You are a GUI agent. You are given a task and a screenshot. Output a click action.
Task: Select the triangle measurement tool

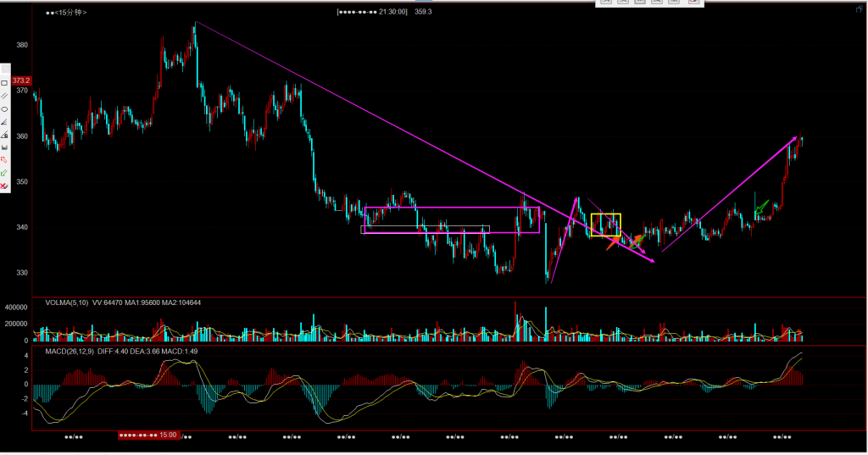pos(4,135)
